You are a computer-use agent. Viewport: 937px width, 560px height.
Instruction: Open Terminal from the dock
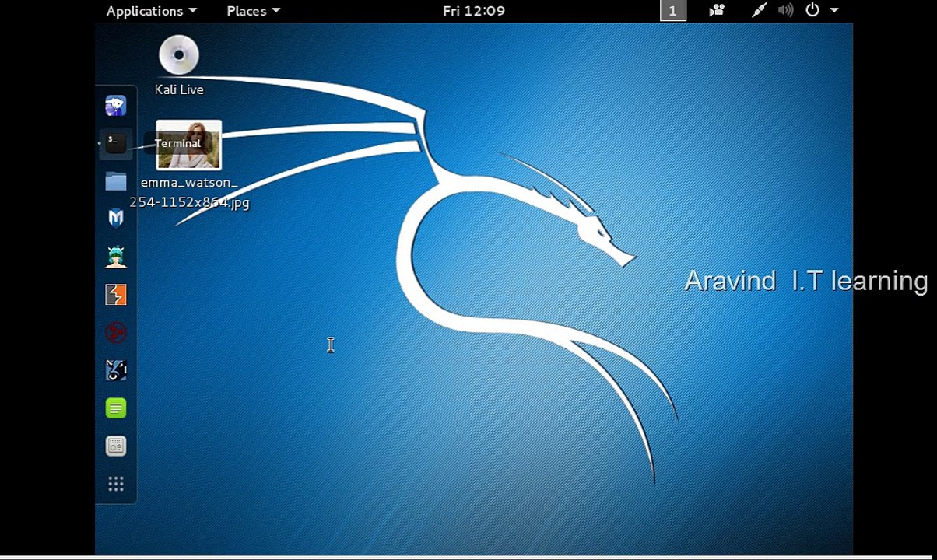coord(115,143)
